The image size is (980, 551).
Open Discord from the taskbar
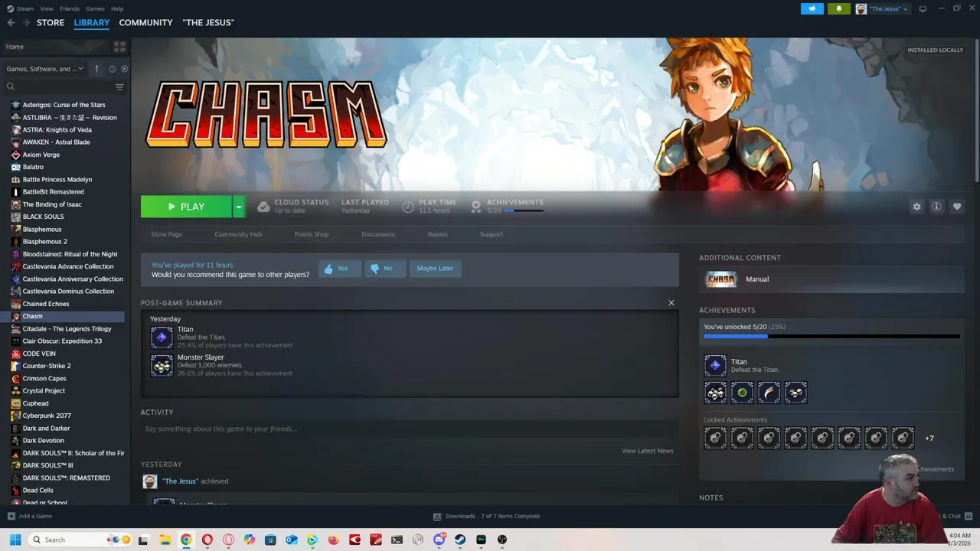click(439, 540)
